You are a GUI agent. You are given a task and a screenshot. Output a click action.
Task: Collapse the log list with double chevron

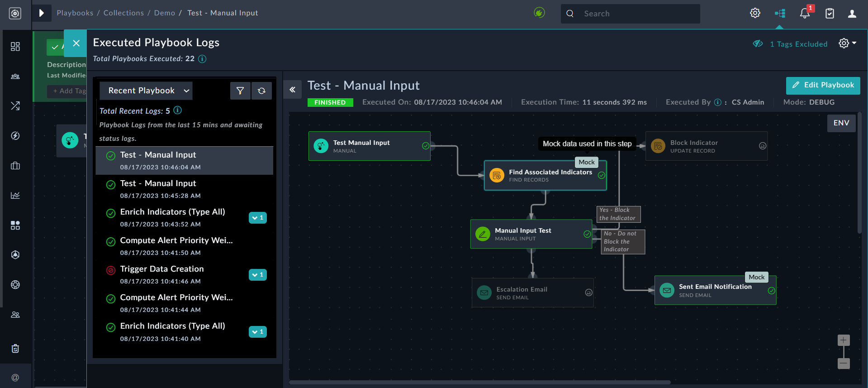click(x=293, y=90)
